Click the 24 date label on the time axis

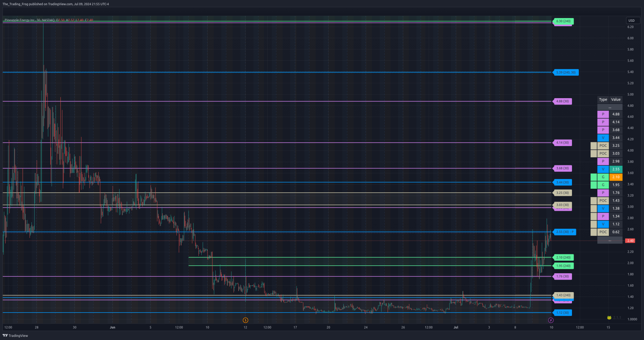[x=365, y=328]
